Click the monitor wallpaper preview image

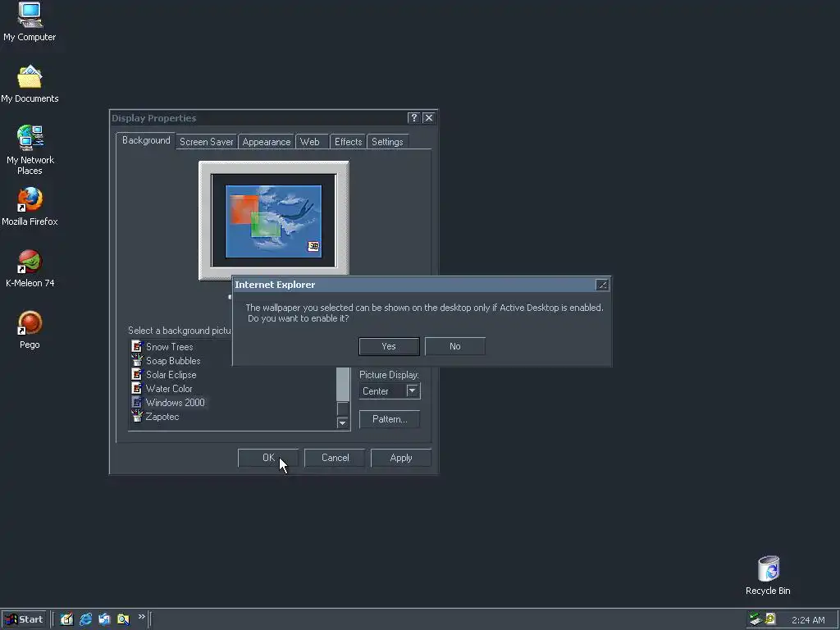coord(274,221)
